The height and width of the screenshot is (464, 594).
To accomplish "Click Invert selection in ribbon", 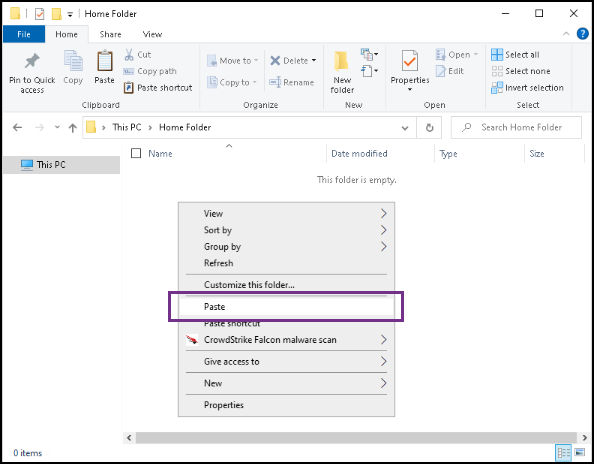I will (x=527, y=88).
